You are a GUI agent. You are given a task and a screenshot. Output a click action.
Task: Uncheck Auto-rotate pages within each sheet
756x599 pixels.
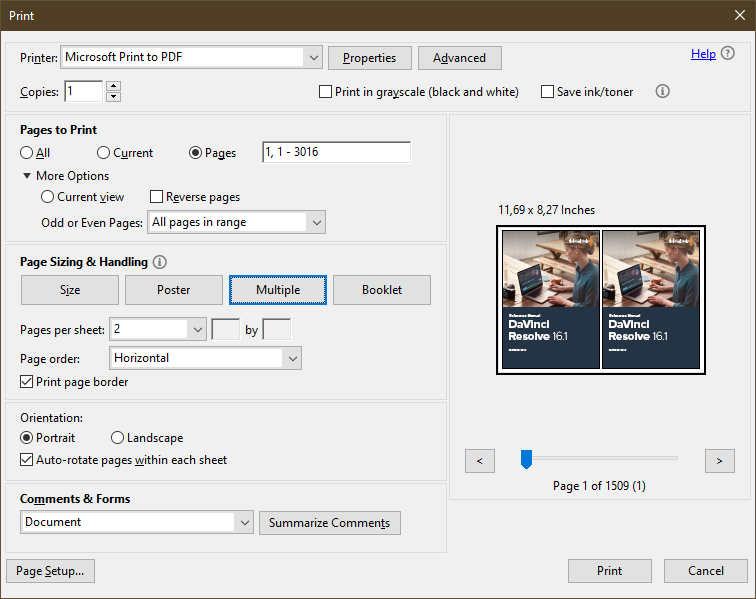click(x=27, y=460)
